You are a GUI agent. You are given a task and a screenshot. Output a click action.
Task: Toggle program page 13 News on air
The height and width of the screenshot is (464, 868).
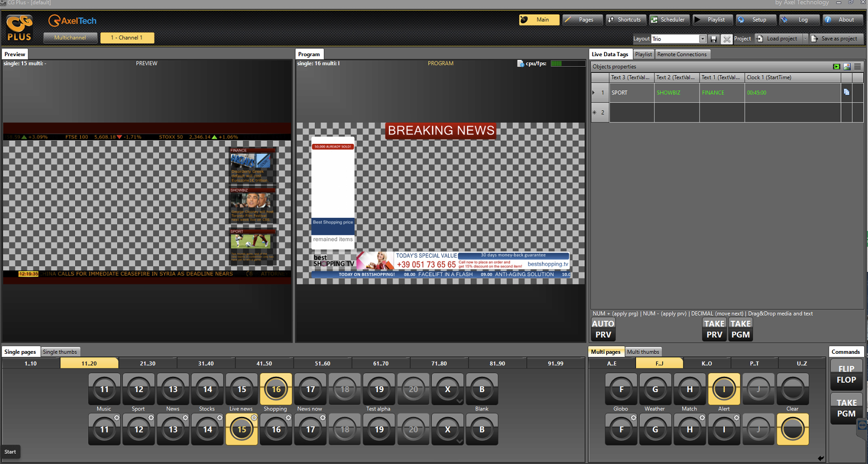pyautogui.click(x=173, y=389)
